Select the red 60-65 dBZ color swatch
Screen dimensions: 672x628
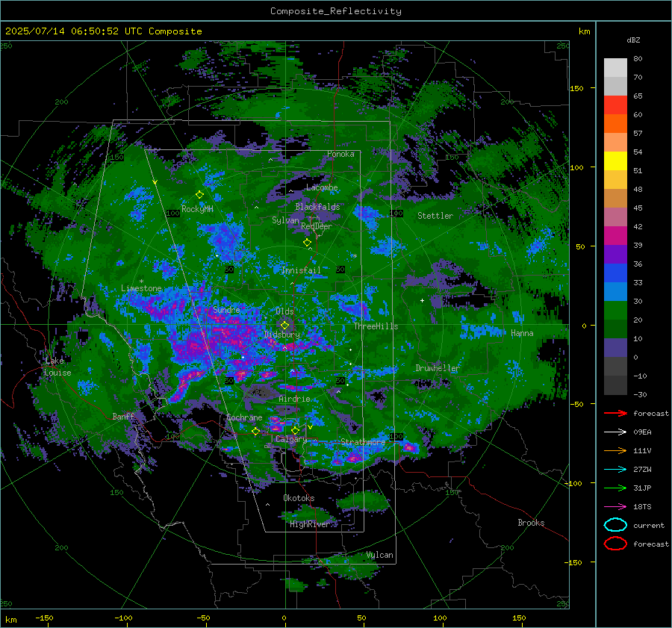point(615,105)
